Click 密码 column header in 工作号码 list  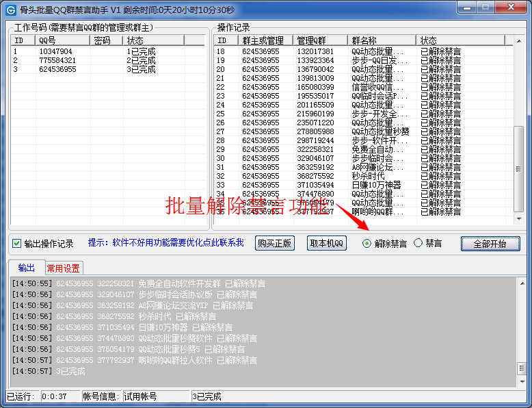(106, 40)
